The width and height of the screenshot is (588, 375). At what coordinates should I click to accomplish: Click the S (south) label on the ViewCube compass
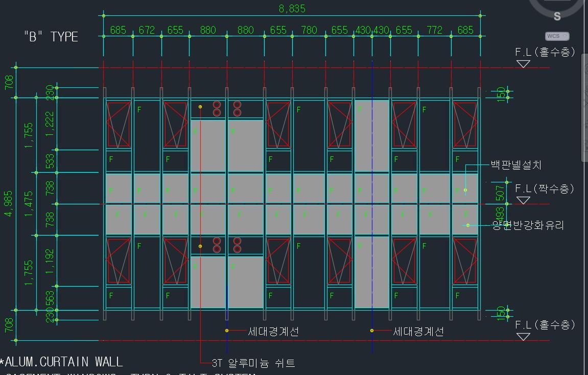click(x=557, y=16)
